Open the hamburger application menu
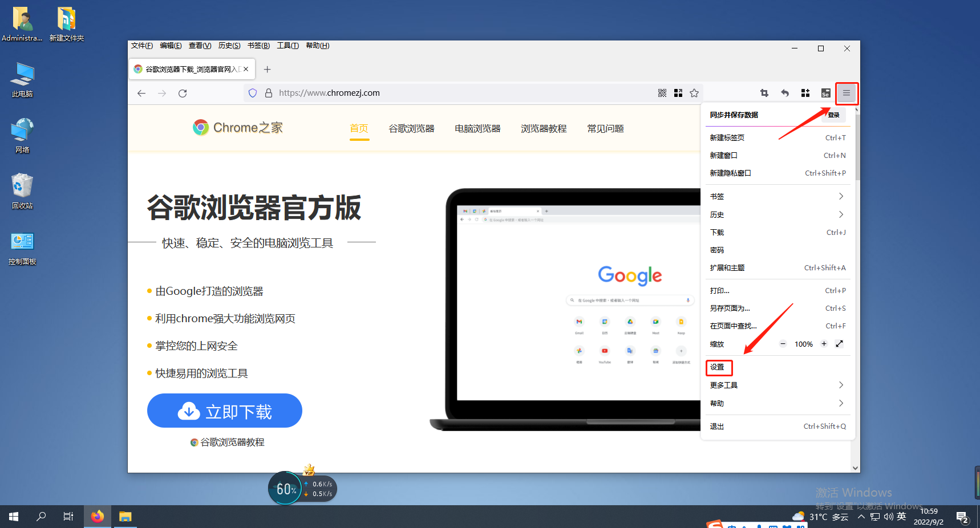980x528 pixels. click(x=847, y=93)
